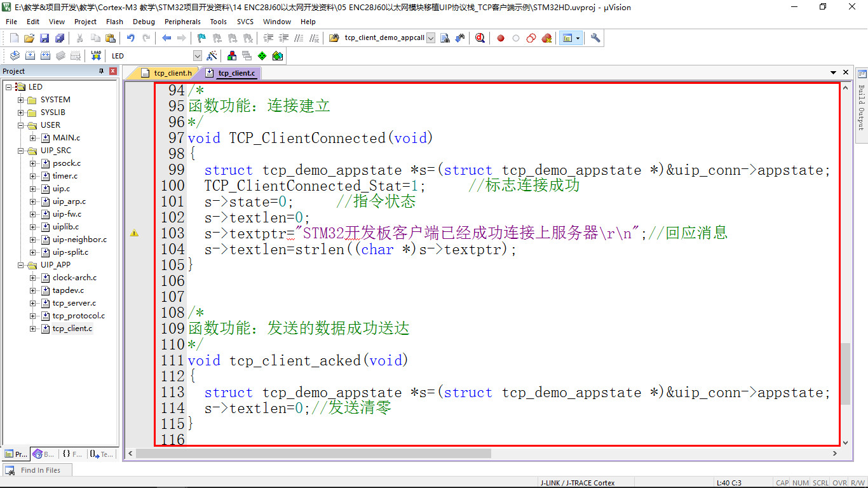Collapse the UIP_APP group
Image resolution: width=868 pixels, height=488 pixels.
21,265
